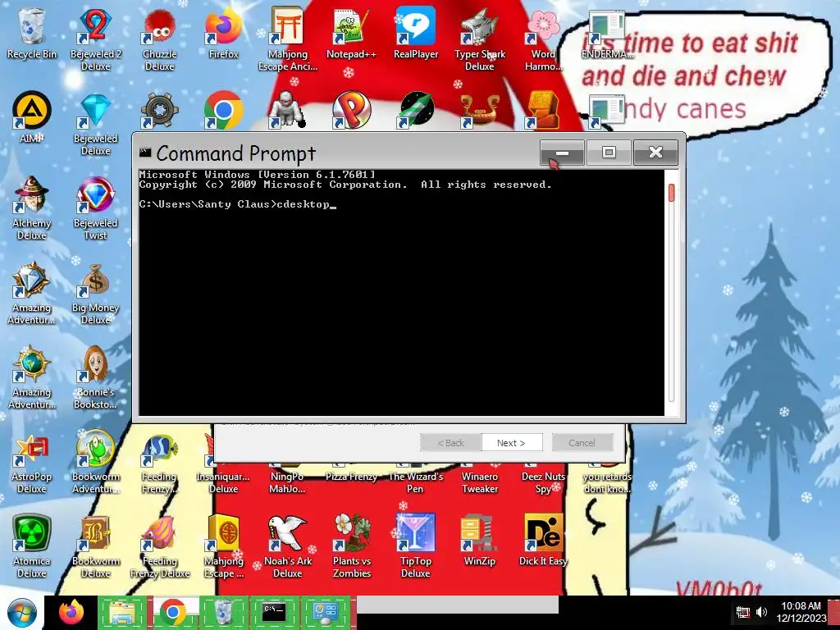Select the AIMP desktop icon

[x=32, y=118]
